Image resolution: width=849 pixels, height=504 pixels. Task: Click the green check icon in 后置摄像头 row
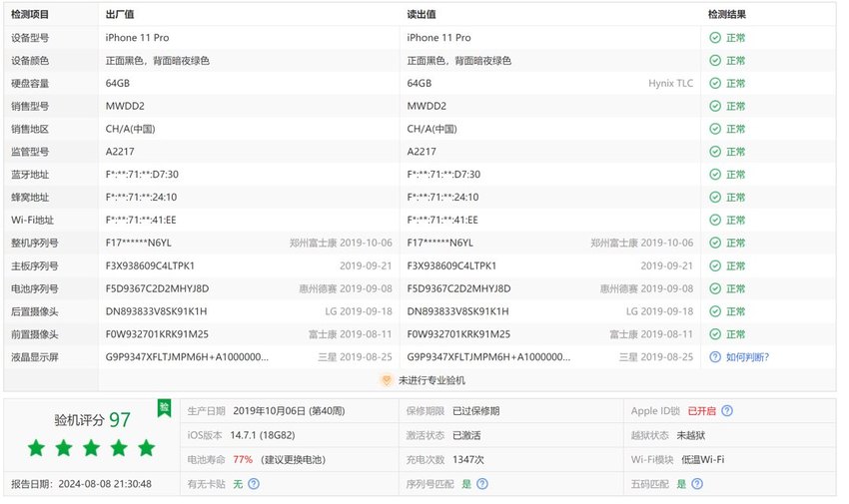tap(715, 311)
